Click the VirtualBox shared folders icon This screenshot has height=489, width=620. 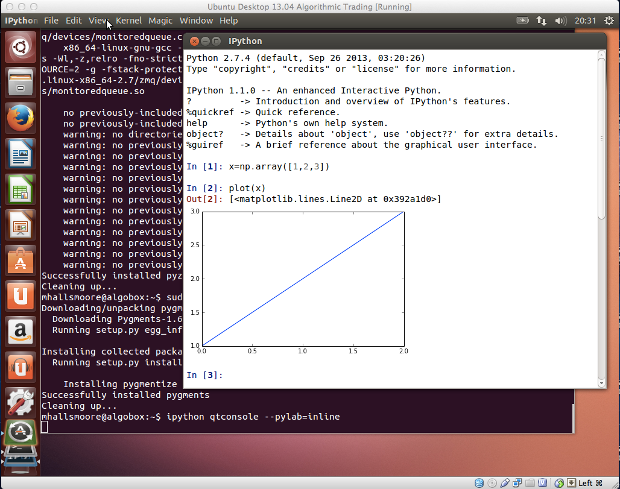coord(530,483)
